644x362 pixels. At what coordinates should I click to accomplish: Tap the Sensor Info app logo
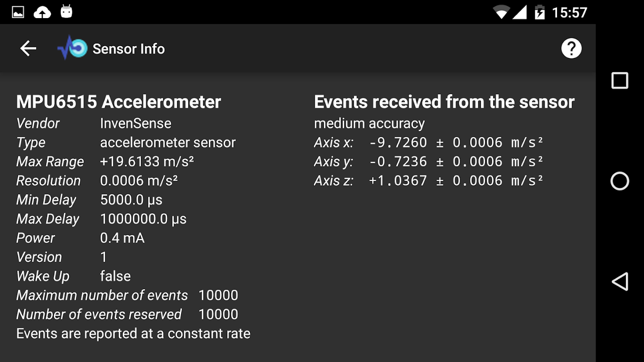coord(72,48)
